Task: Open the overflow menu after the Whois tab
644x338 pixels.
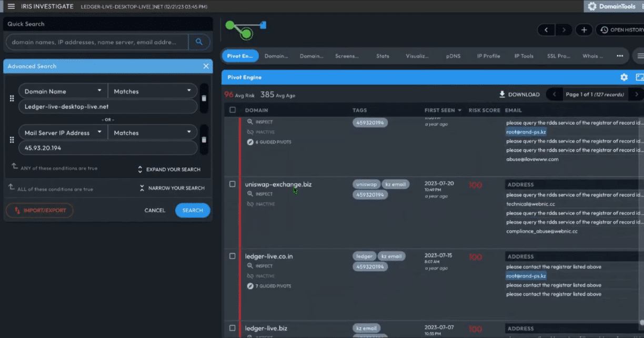Action: click(x=620, y=56)
